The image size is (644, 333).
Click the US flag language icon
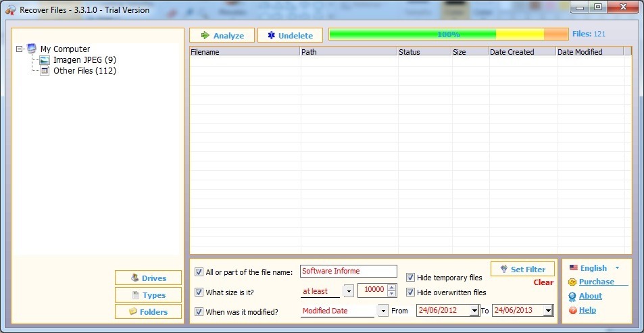[573, 267]
